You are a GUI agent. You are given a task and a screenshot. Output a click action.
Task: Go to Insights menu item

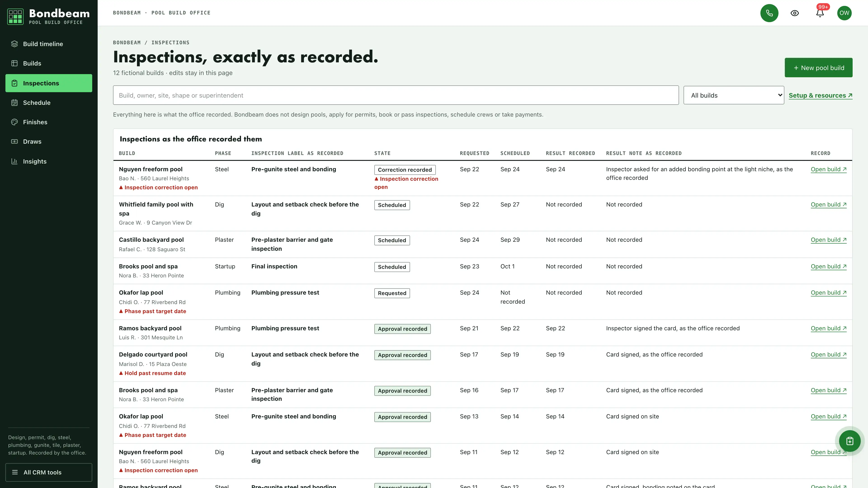tap(49, 161)
